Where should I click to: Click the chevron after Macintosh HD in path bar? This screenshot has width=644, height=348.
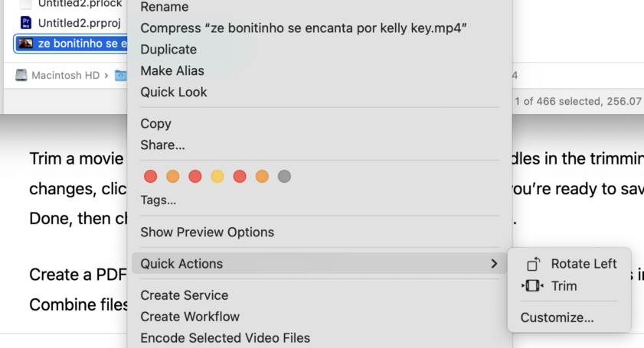(x=106, y=75)
